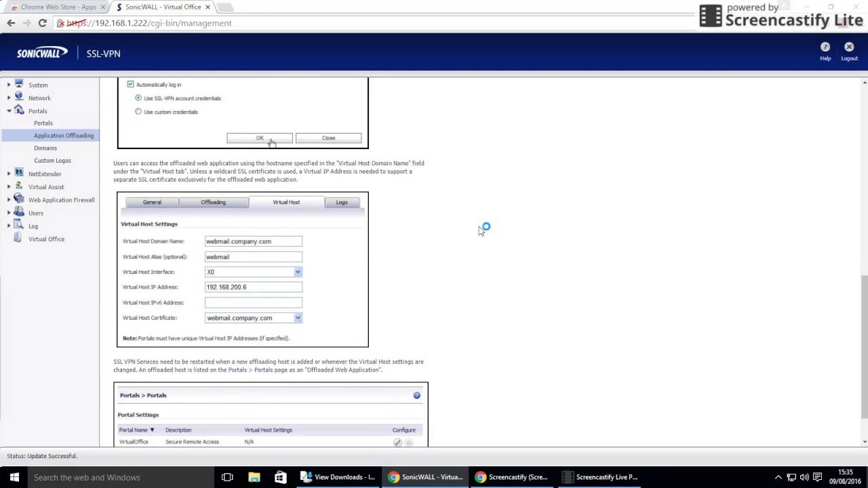Viewport: 868px width, 488px height.
Task: Open the notifications action center icon
Action: [817, 477]
